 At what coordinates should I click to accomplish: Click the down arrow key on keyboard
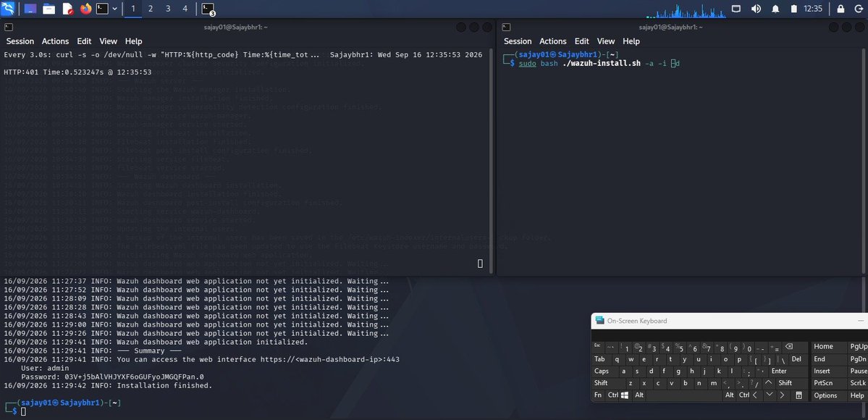(769, 395)
